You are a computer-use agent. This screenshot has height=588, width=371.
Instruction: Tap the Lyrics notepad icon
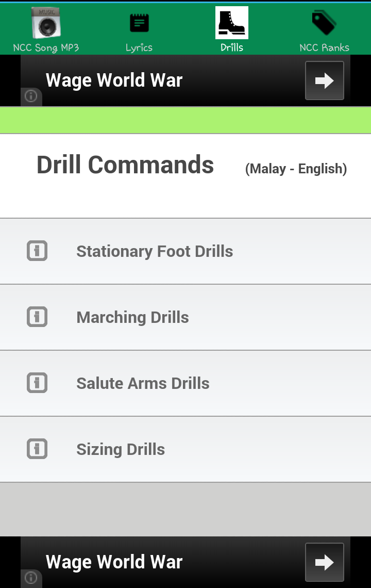139,23
